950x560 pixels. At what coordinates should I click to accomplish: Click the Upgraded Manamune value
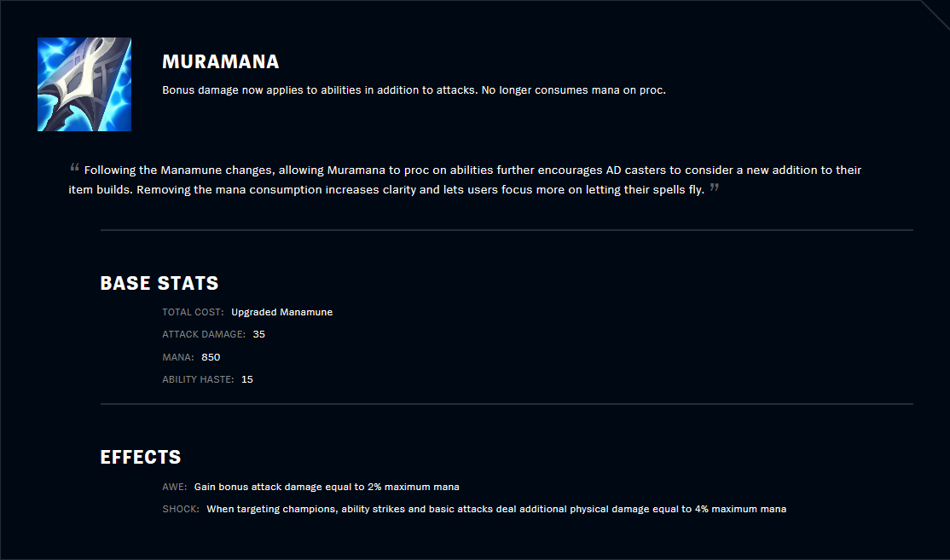281,312
